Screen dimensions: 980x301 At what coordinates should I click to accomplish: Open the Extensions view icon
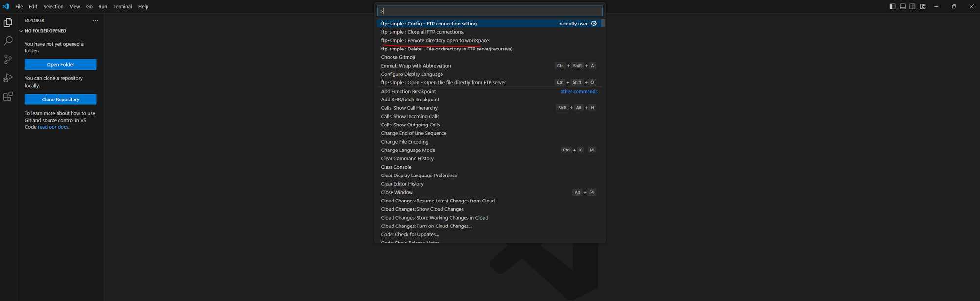(8, 97)
